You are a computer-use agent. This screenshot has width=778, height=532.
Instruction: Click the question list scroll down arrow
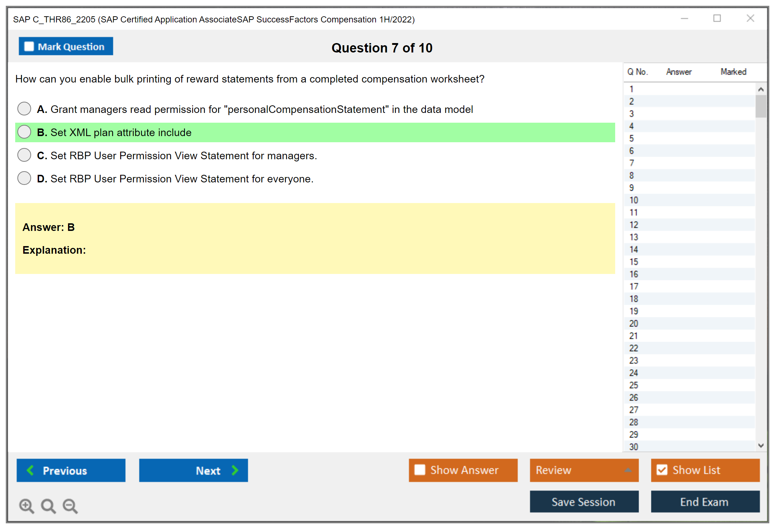tap(761, 446)
